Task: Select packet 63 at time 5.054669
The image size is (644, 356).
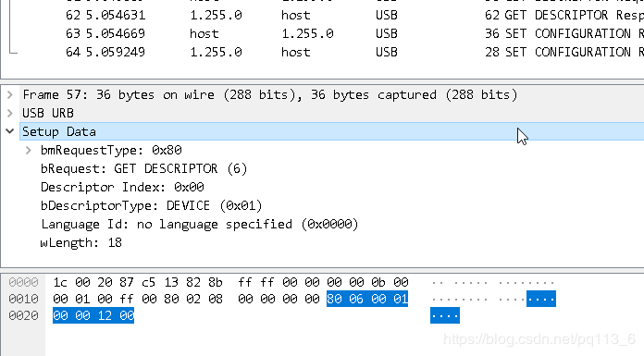Action: click(322, 33)
